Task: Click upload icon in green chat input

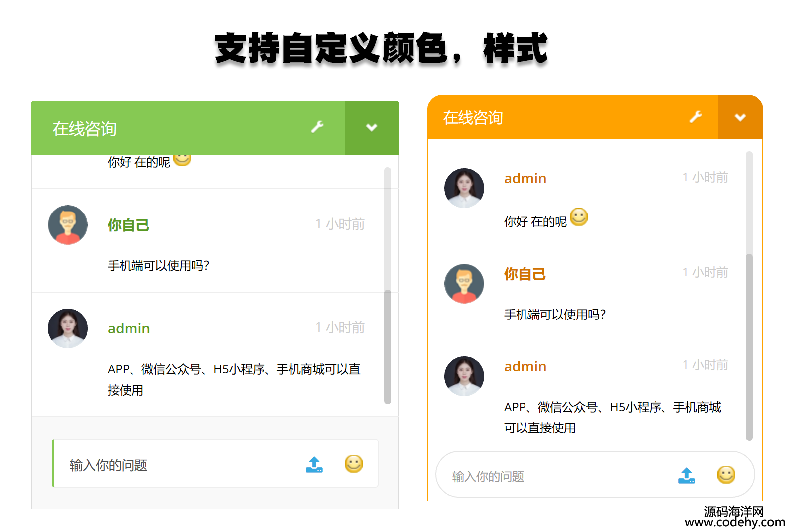Action: (314, 464)
